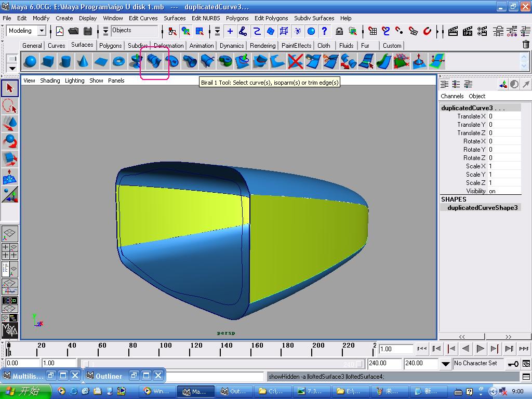Switch to the Polygons shelf tab

(110, 46)
